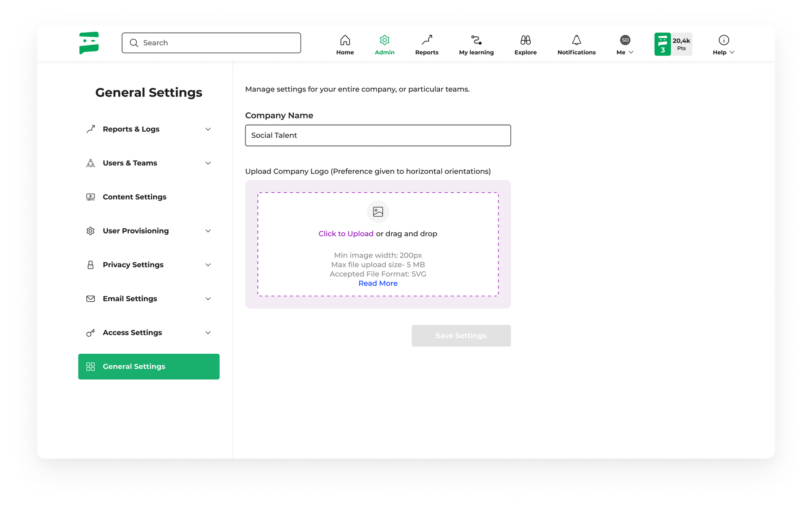
Task: Click the green SocialTalent logo
Action: point(89,43)
